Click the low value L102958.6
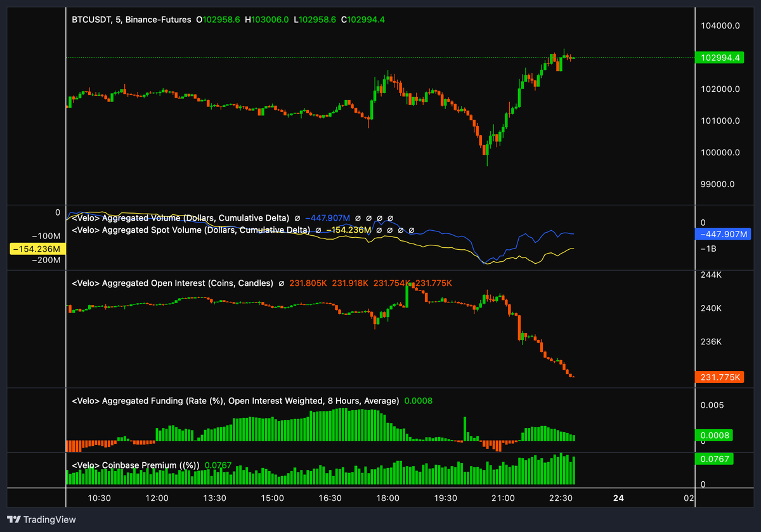Viewport: 761px width, 532px height. pos(315,20)
